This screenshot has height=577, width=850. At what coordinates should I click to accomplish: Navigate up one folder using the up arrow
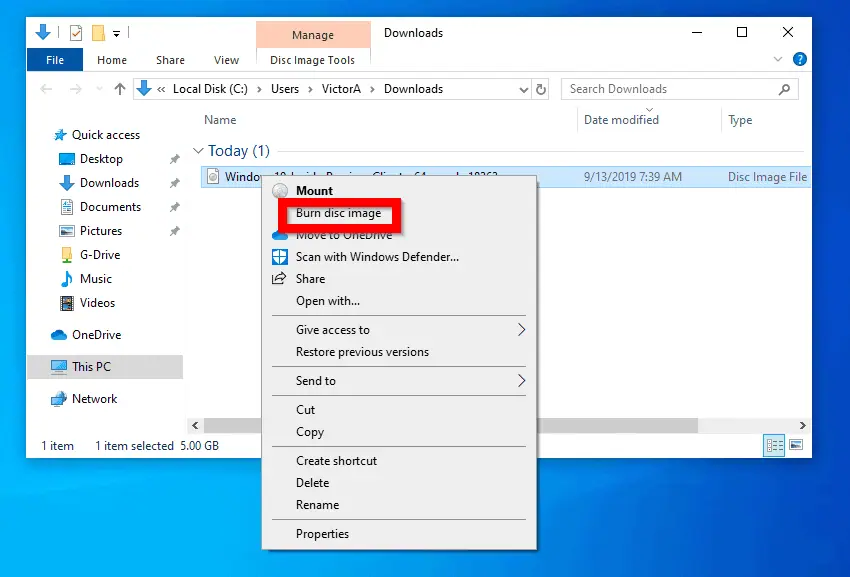(119, 89)
